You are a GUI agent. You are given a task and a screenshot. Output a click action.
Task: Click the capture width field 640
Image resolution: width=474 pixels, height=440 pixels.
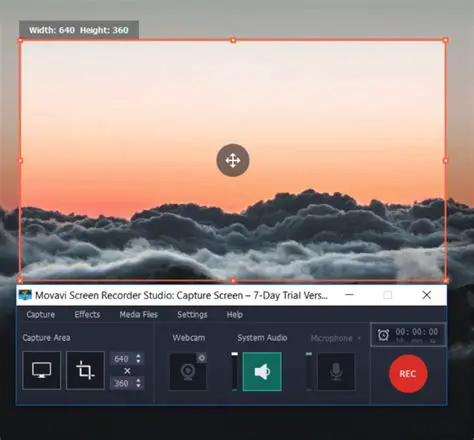[122, 359]
